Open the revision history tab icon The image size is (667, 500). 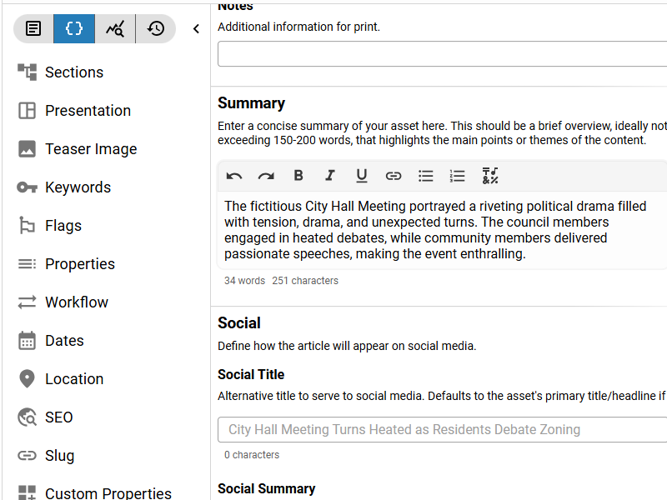[x=156, y=29]
